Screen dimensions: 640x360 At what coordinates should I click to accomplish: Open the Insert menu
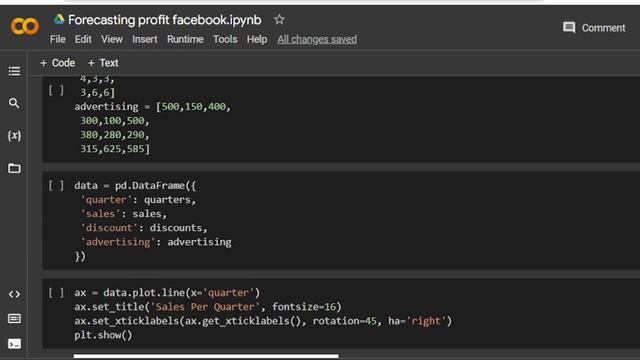[144, 40]
